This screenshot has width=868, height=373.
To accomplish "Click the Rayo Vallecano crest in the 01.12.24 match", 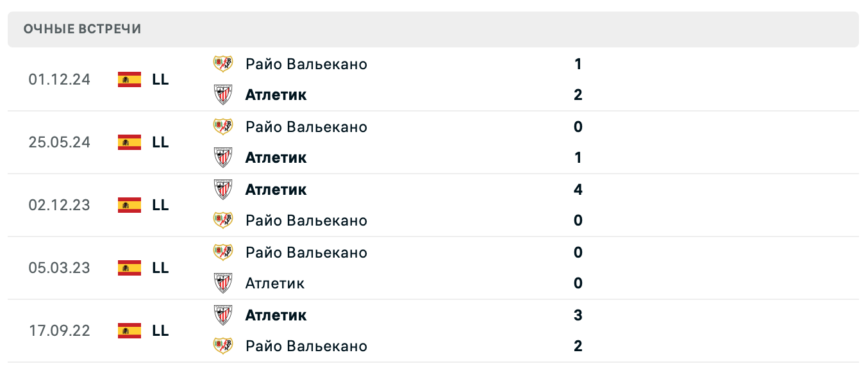I will pyautogui.click(x=223, y=64).
